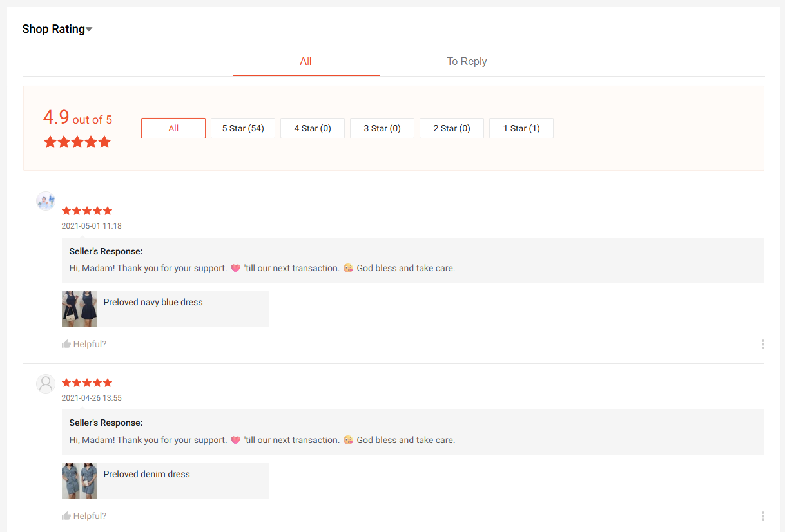785x532 pixels.
Task: Open three-dot menu for denim dress review
Action: 762,516
